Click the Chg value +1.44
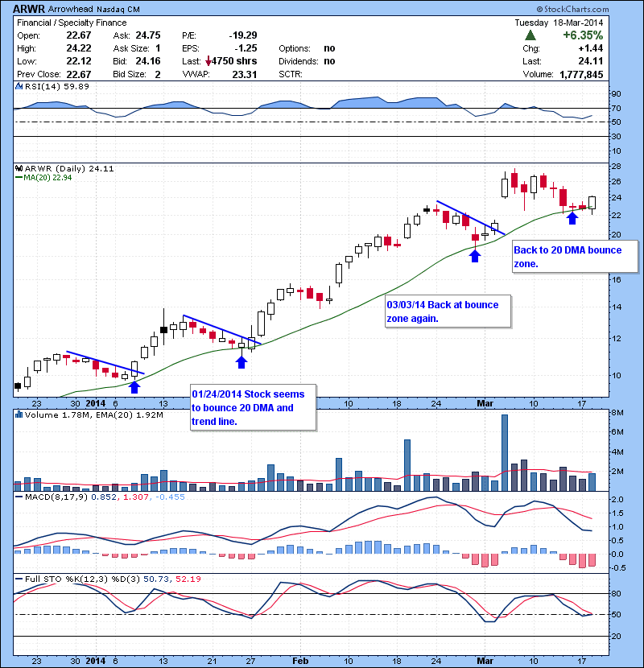Screen dimensions: 644x668 pos(591,48)
